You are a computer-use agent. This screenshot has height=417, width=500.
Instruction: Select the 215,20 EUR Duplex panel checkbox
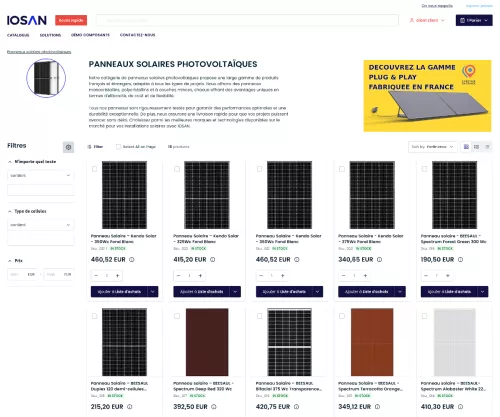94,316
